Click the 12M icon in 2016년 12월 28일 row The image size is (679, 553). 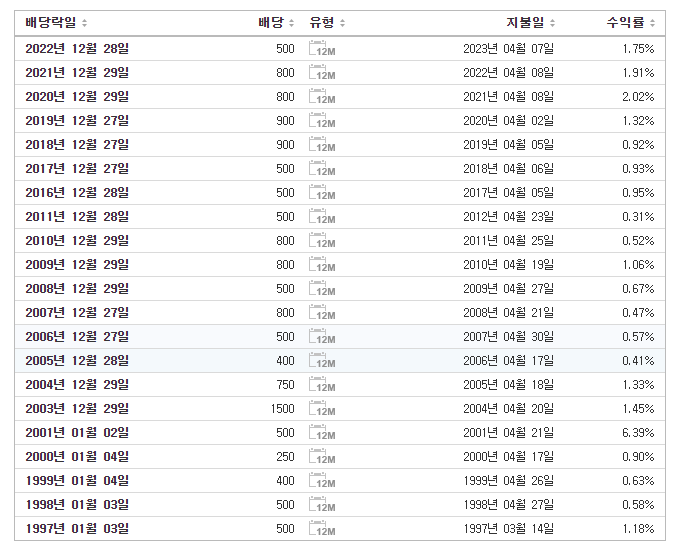[x=322, y=193]
